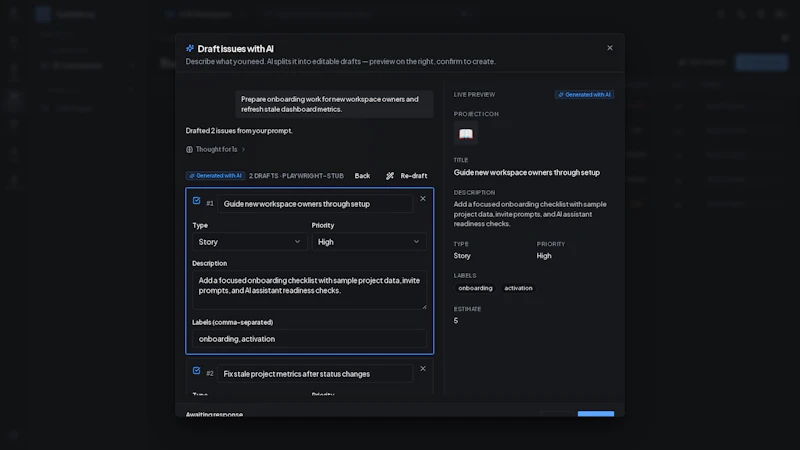Click into the Description text area of draft #1

tap(309, 290)
